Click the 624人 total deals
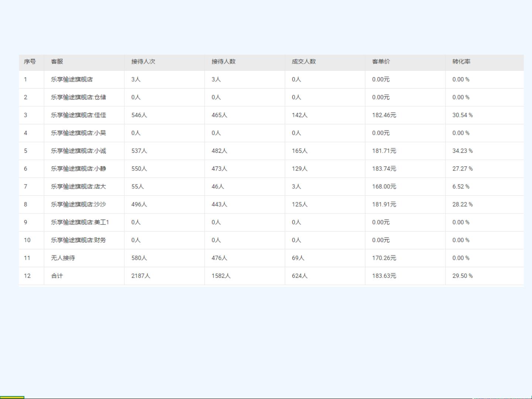The width and height of the screenshot is (532, 399). pyautogui.click(x=300, y=276)
